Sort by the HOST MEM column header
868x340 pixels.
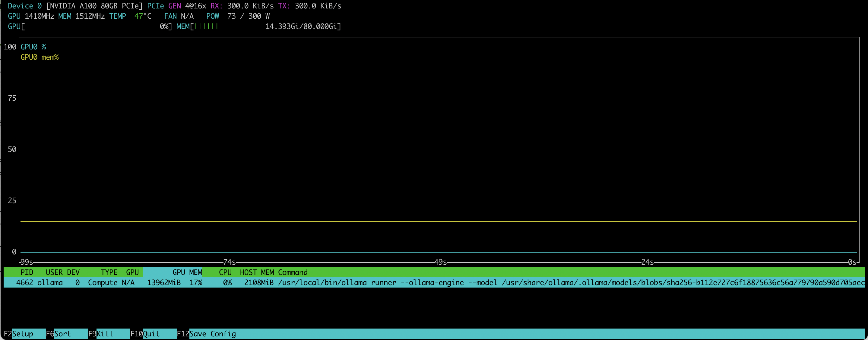click(258, 272)
